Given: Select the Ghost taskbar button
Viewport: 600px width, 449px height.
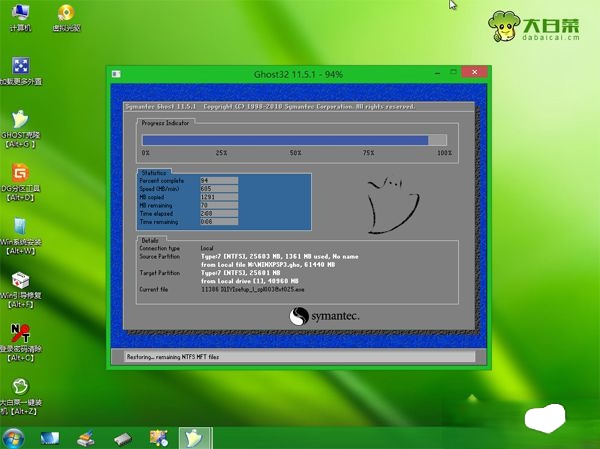Looking at the screenshot, I should point(195,438).
